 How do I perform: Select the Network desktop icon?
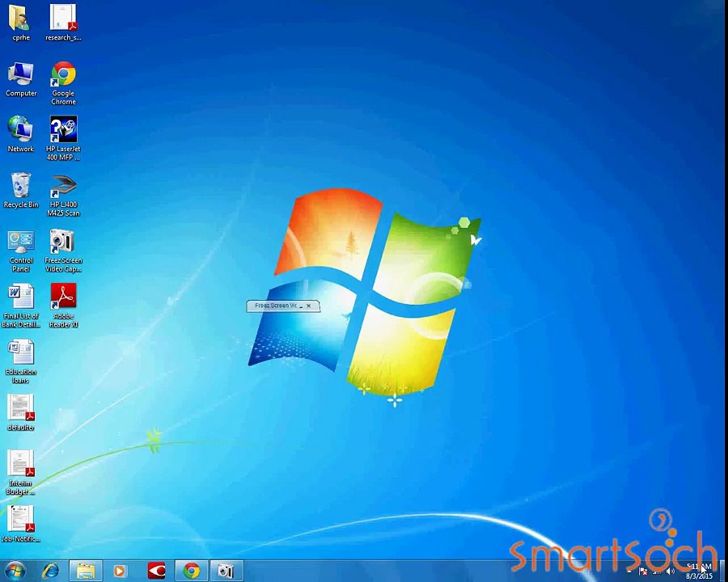pos(20,134)
